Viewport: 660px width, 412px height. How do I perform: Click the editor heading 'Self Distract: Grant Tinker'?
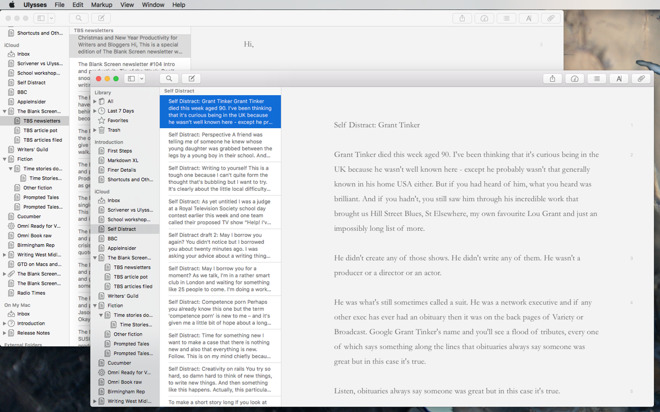(377, 125)
